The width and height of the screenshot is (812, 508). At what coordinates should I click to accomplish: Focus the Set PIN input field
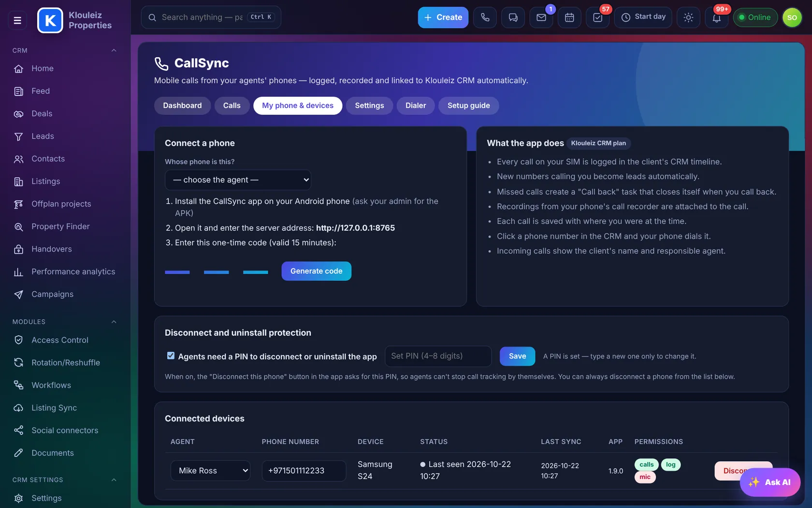(x=438, y=356)
